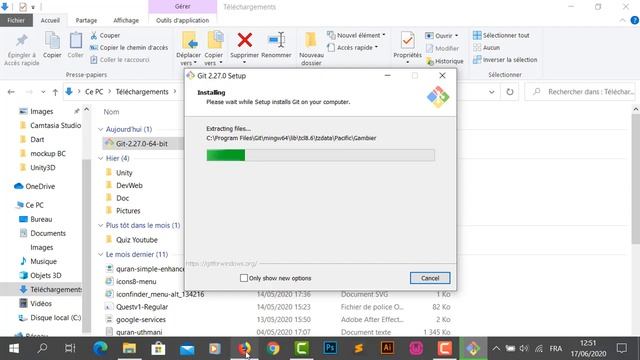Open the Fichier tab
This screenshot has width=640, height=360.
click(16, 20)
